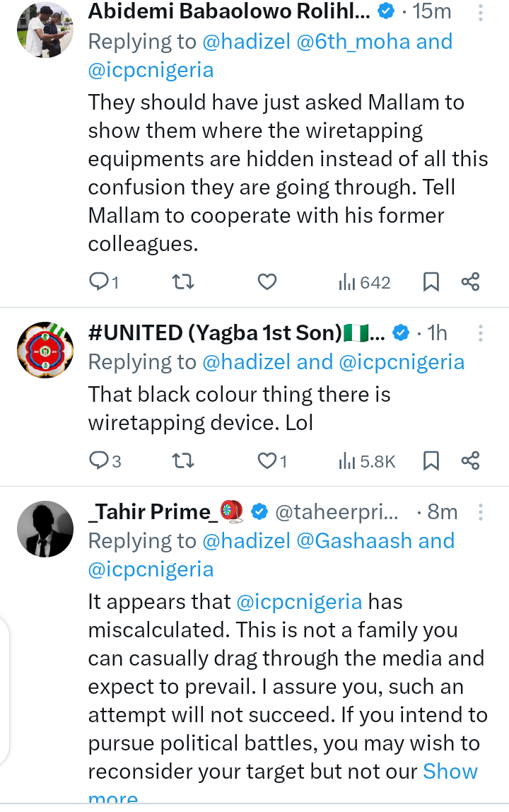
Task: Open more options for _Tahir Prime_ tweet
Action: (481, 511)
